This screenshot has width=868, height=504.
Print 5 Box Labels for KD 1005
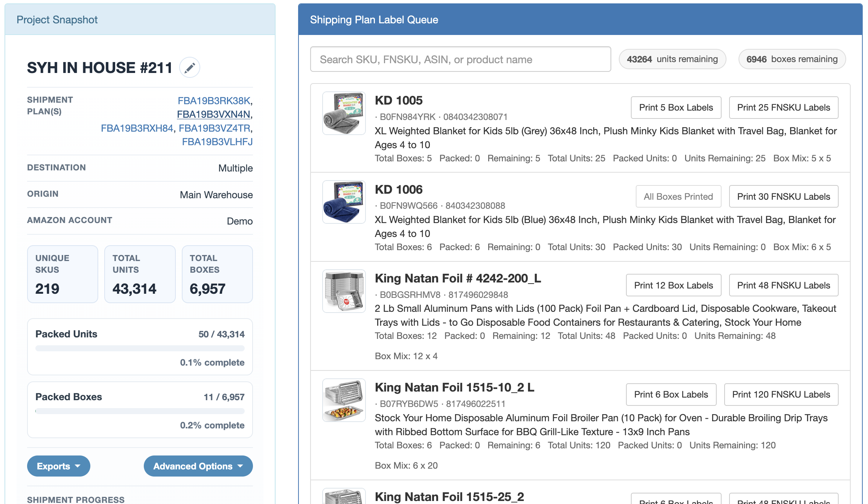click(676, 108)
